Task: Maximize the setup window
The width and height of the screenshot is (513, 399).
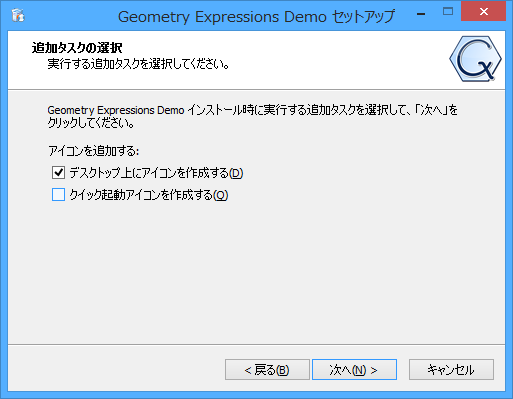Action: click(448, 12)
